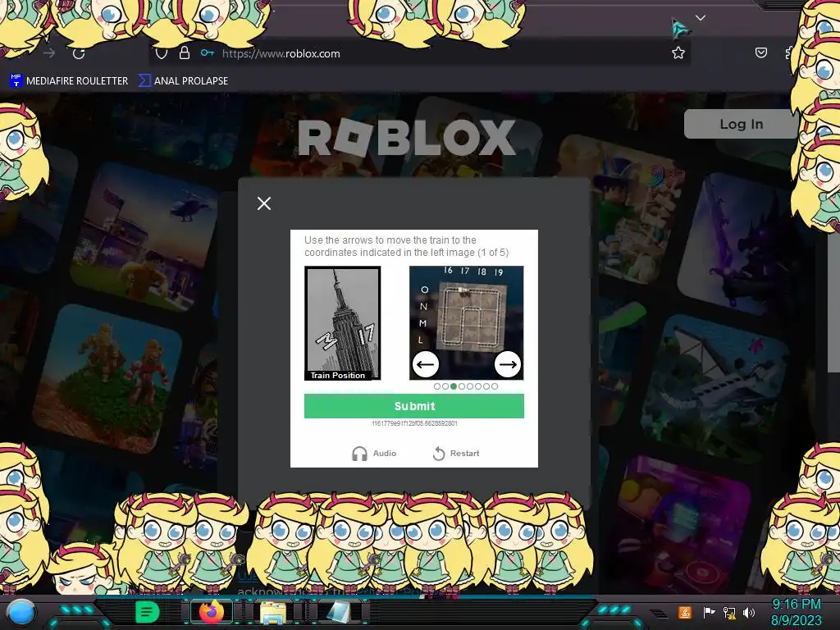Switch to Firefox in the taskbar

click(212, 612)
